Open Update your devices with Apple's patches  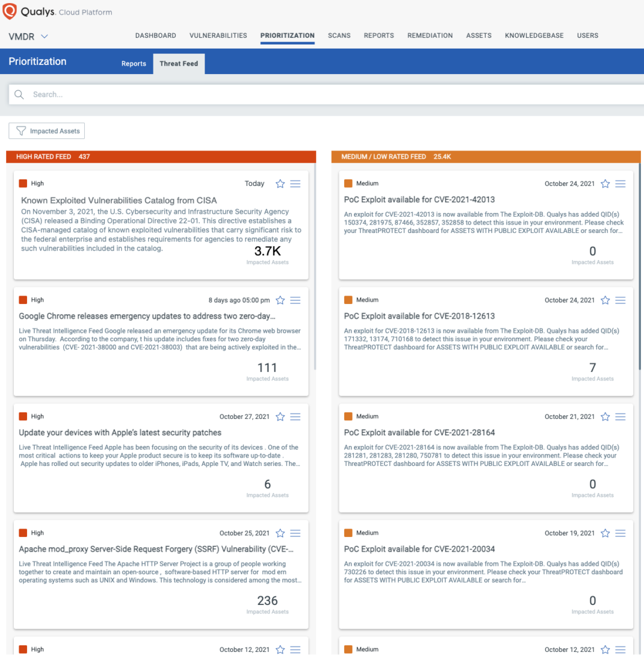pos(120,433)
